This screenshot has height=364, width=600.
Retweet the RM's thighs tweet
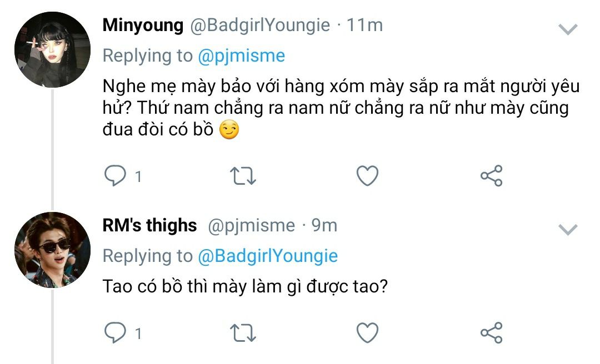click(243, 333)
